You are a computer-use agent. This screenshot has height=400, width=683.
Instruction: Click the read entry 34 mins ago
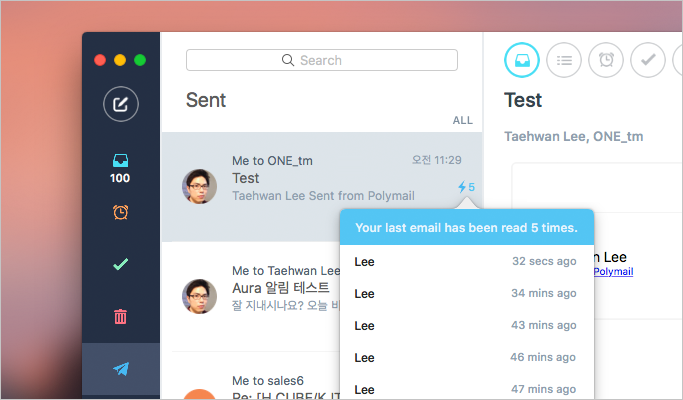(x=467, y=293)
